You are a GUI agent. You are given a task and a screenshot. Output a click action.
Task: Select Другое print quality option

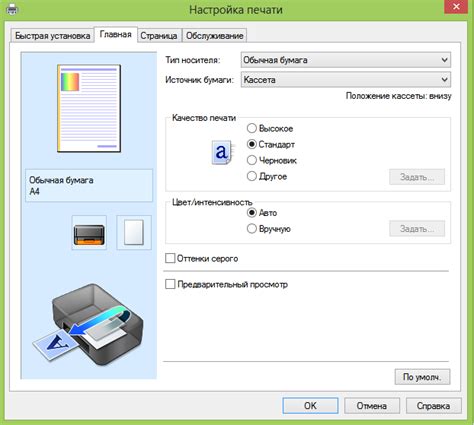click(x=252, y=176)
